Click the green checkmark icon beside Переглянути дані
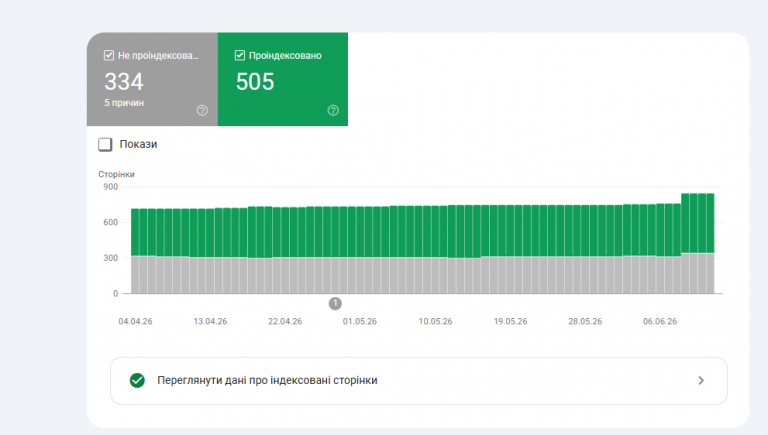 (x=137, y=380)
